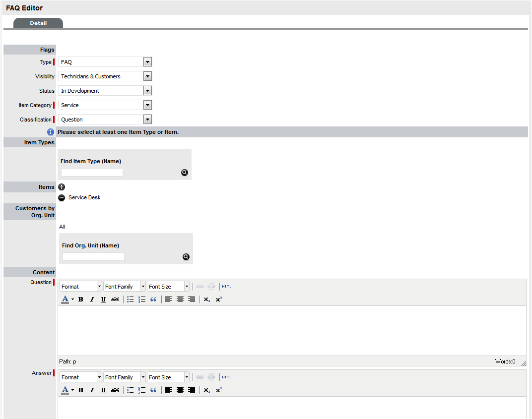
Task: Click insert link icon in Answer editor
Action: click(200, 377)
